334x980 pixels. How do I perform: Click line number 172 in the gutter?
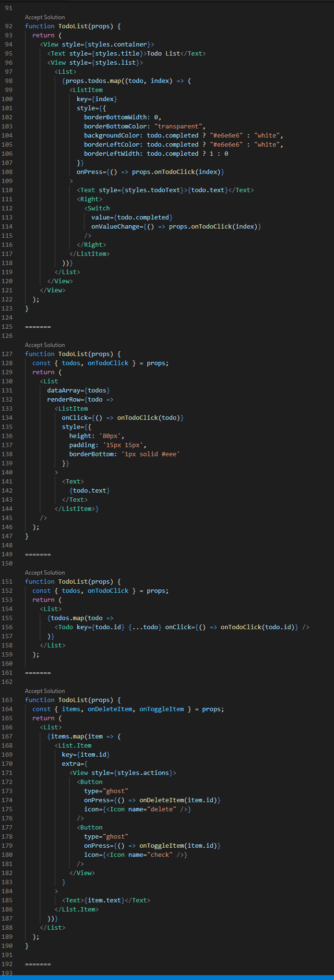9,782
